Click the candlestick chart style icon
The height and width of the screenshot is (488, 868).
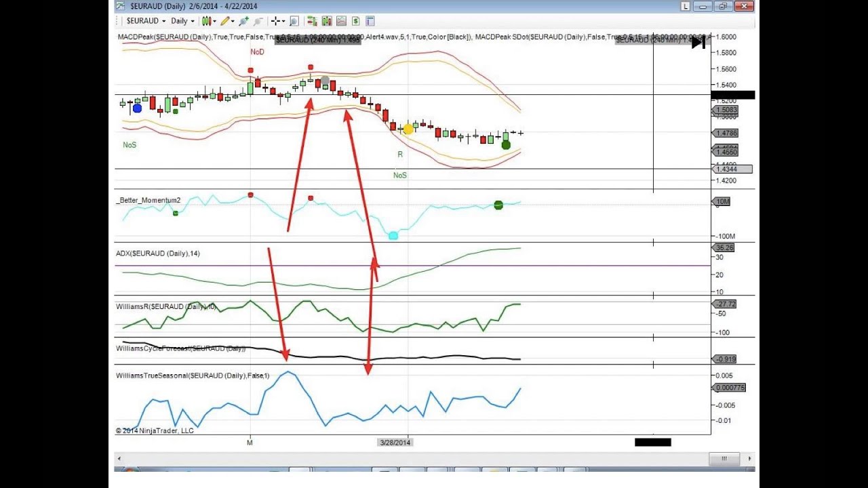click(206, 21)
